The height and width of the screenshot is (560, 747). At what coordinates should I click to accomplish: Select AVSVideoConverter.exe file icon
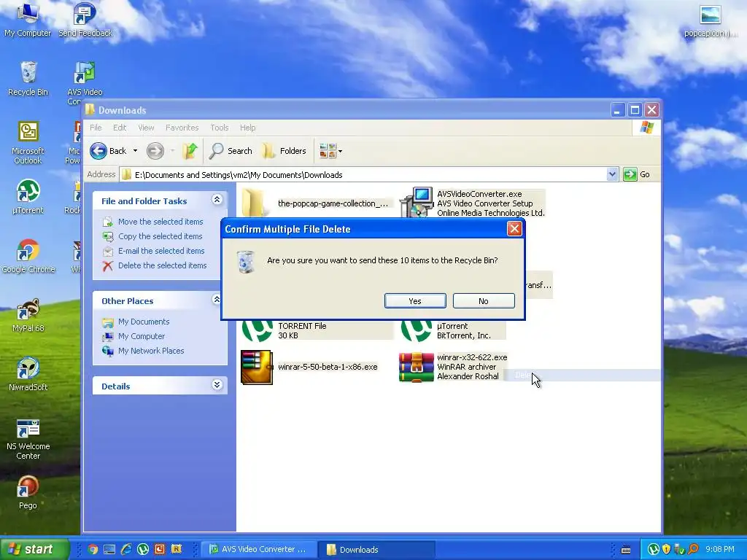tap(417, 203)
